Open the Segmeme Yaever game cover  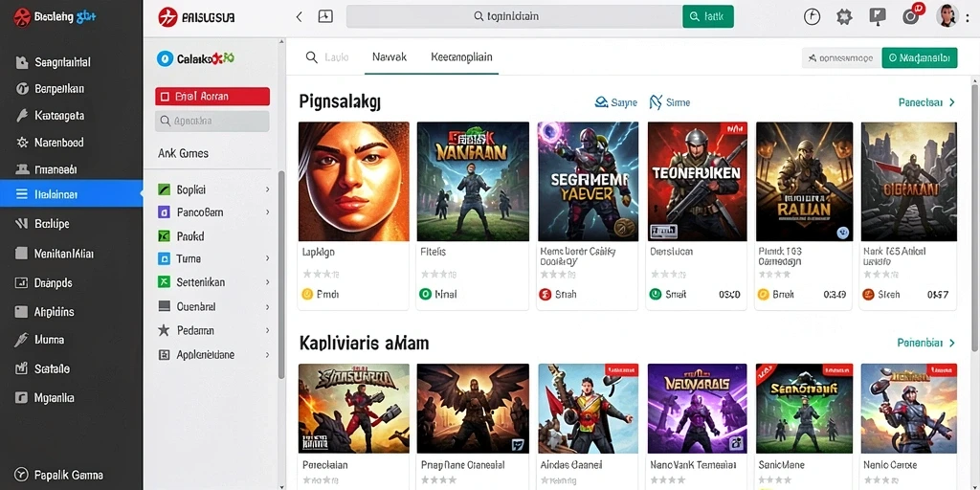(x=589, y=181)
